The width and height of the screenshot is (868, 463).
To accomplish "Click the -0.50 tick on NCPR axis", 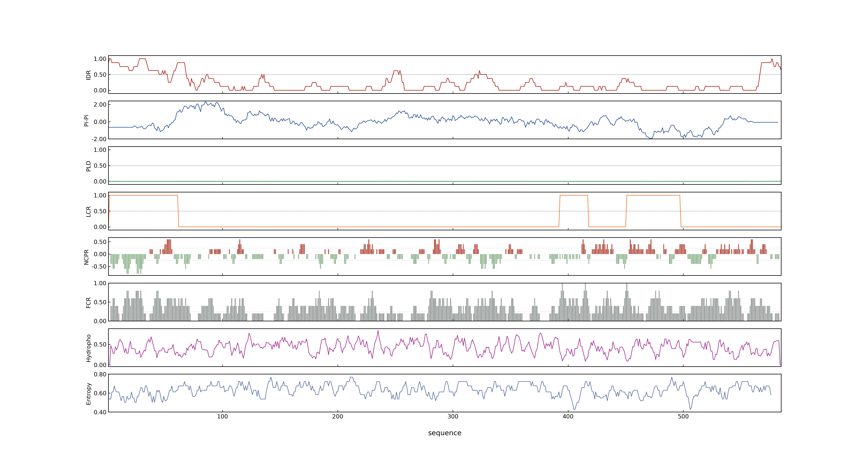I will (x=99, y=267).
